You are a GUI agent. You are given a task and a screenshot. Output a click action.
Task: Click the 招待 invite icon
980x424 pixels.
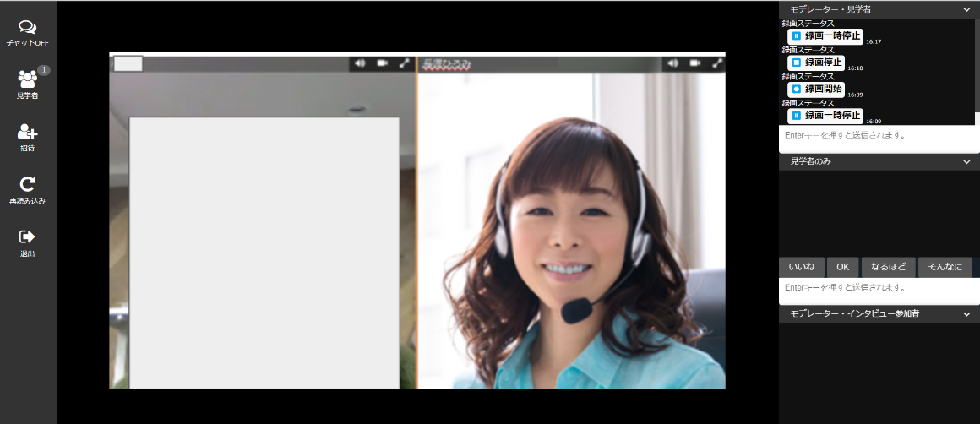(28, 133)
